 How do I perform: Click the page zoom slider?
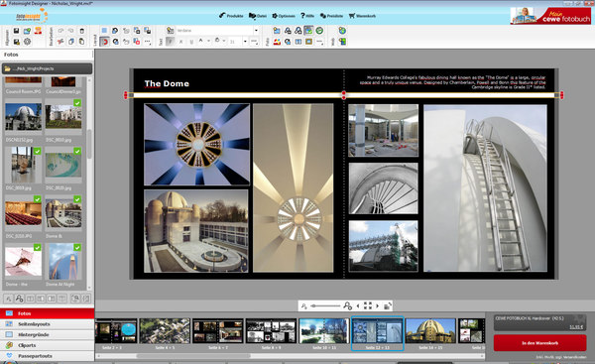[325, 305]
